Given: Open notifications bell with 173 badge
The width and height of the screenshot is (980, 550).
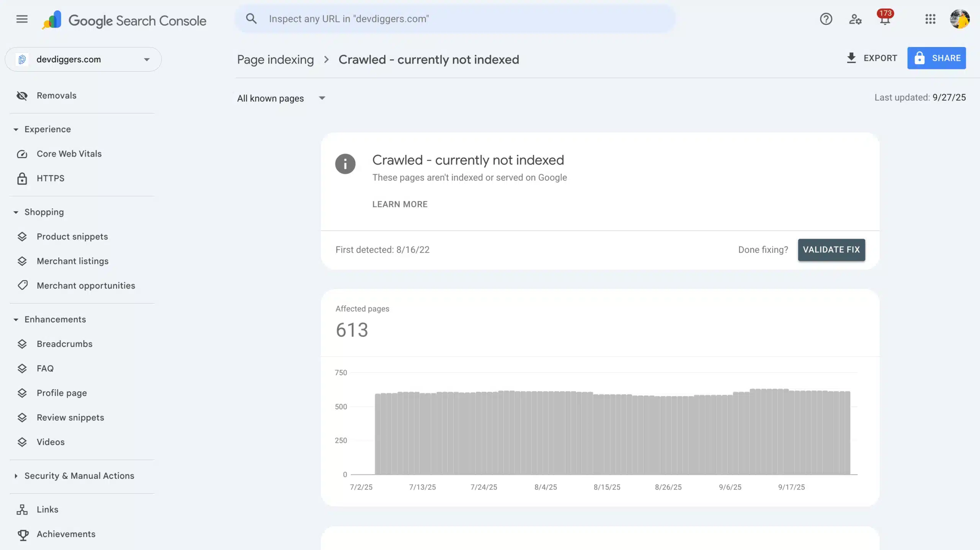Looking at the screenshot, I should (x=885, y=18).
